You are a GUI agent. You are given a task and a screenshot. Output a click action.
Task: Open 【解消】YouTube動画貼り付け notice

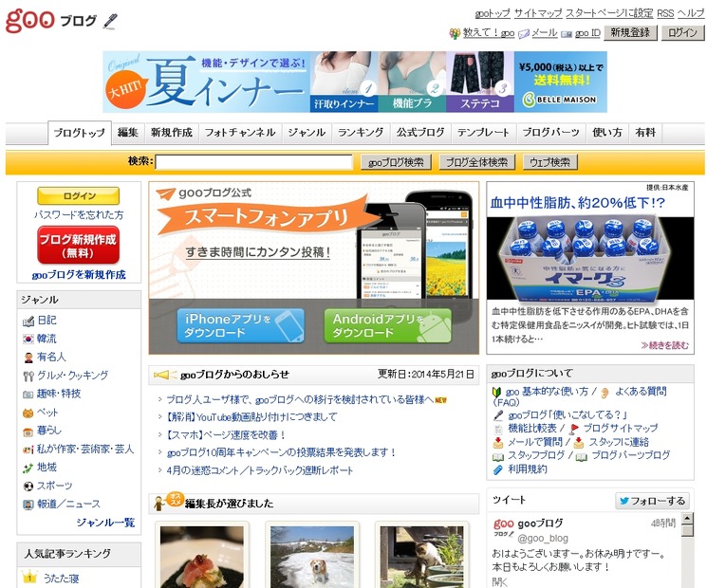251,417
